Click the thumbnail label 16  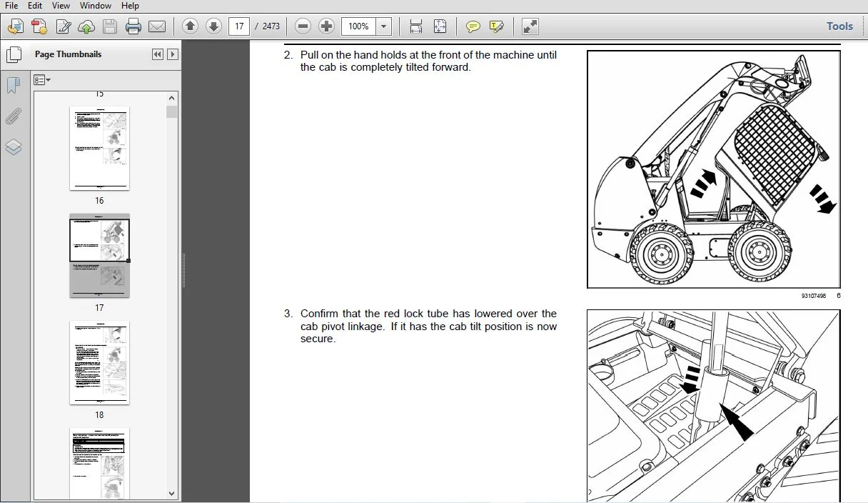[x=99, y=201]
